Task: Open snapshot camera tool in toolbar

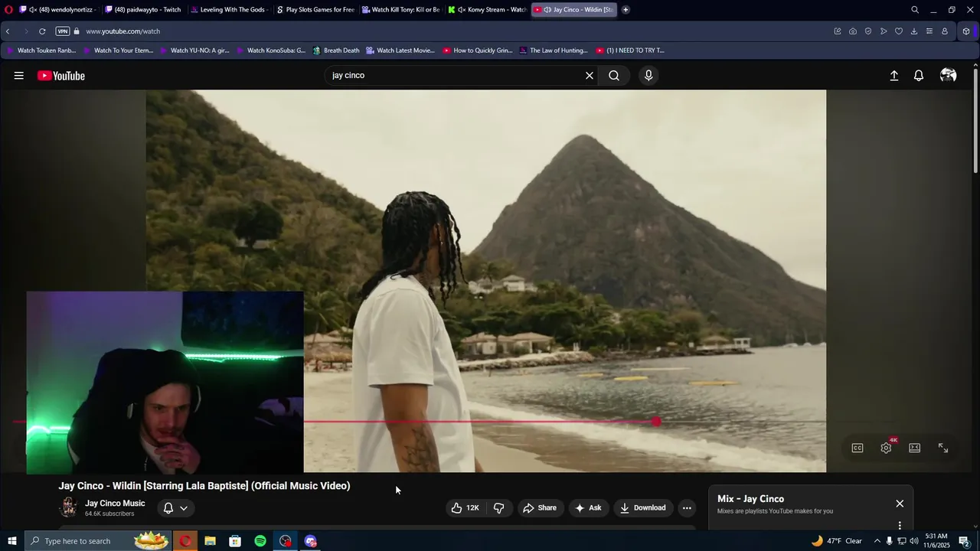Action: click(853, 31)
